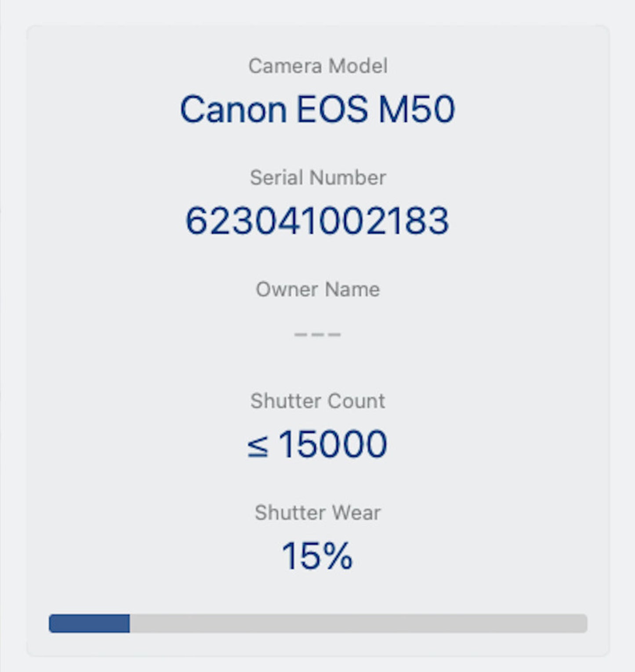Viewport: 635px width, 672px height.
Task: Click the word Canon in model name
Action: pyautogui.click(x=233, y=109)
